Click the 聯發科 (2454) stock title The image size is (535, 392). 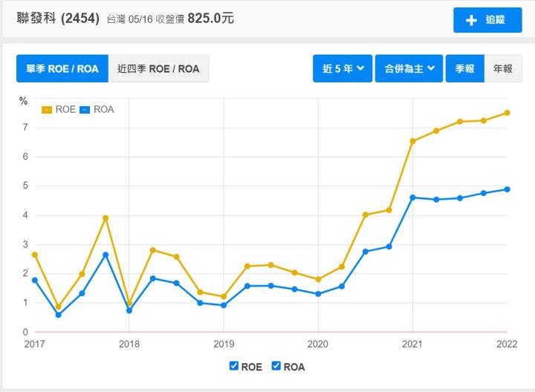[58, 18]
